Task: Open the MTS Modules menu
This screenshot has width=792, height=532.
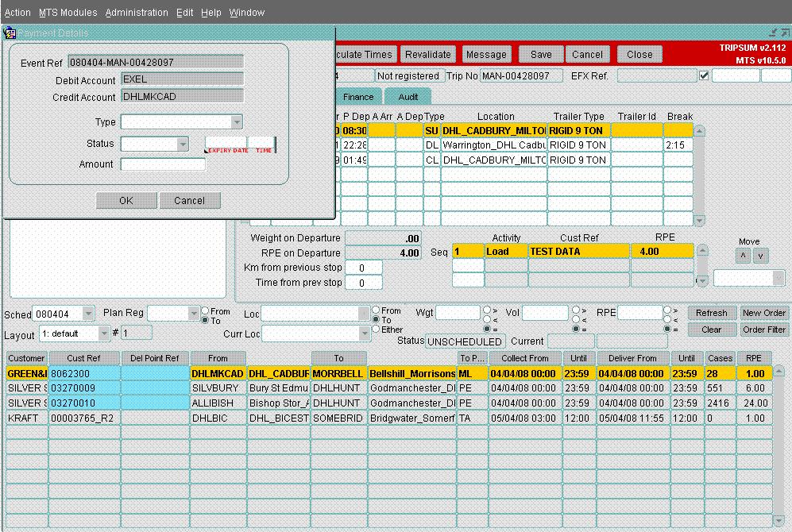Action: [x=68, y=13]
